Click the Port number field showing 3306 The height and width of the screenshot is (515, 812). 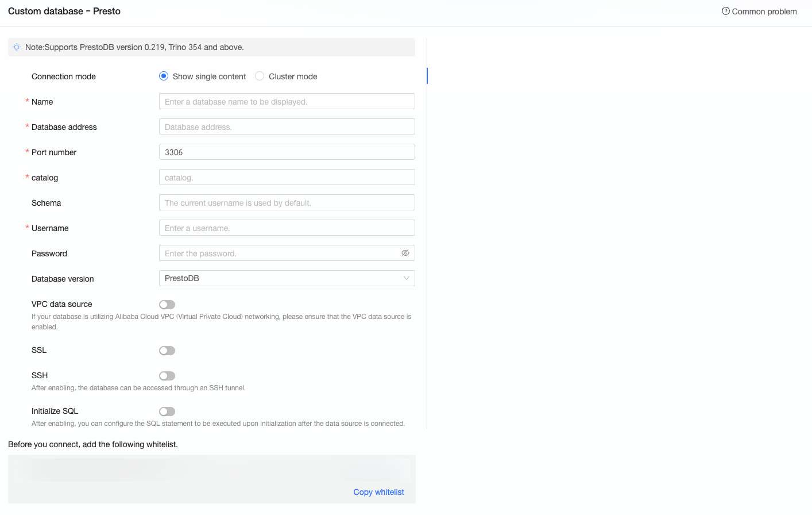[x=287, y=152]
